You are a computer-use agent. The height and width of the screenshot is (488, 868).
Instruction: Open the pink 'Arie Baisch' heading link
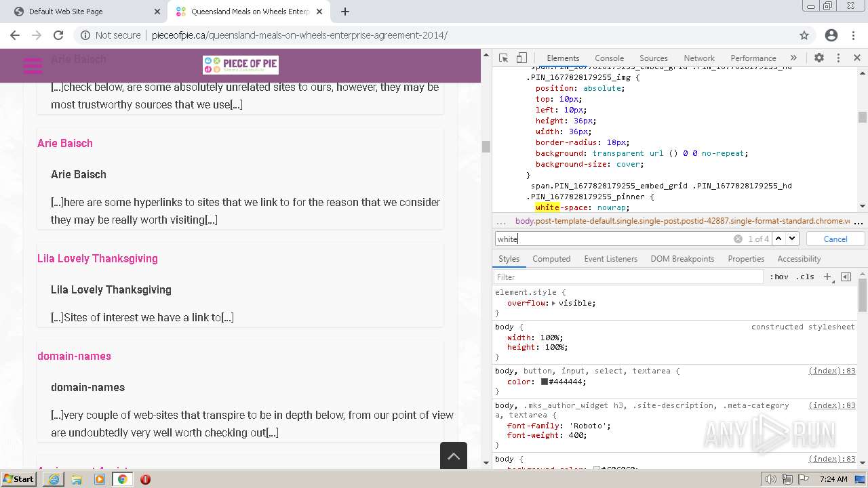[x=65, y=143]
